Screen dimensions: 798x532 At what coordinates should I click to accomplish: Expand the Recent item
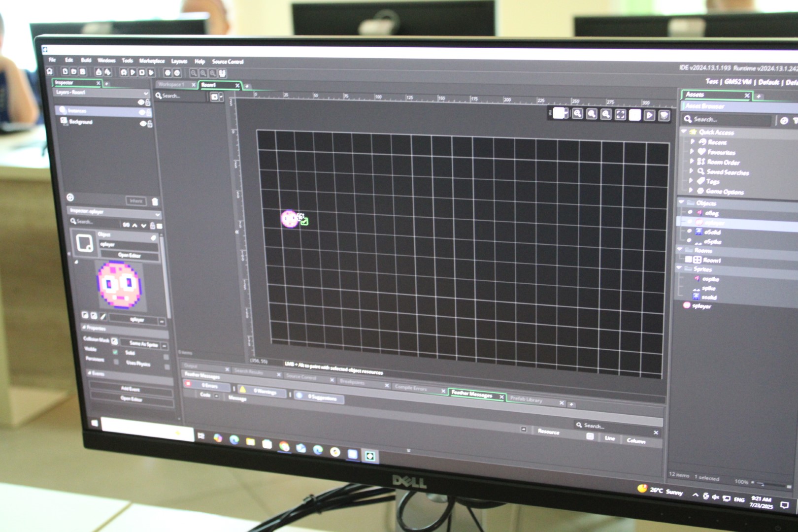692,141
